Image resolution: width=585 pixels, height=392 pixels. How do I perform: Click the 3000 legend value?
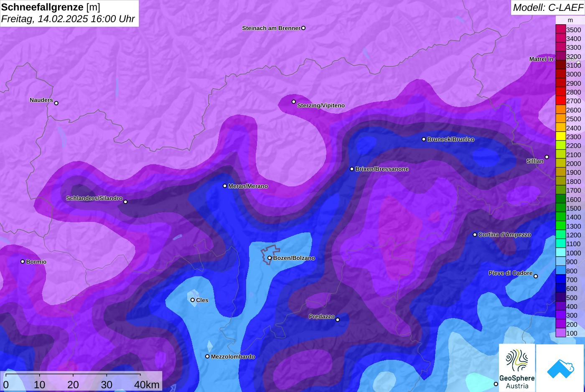point(574,74)
